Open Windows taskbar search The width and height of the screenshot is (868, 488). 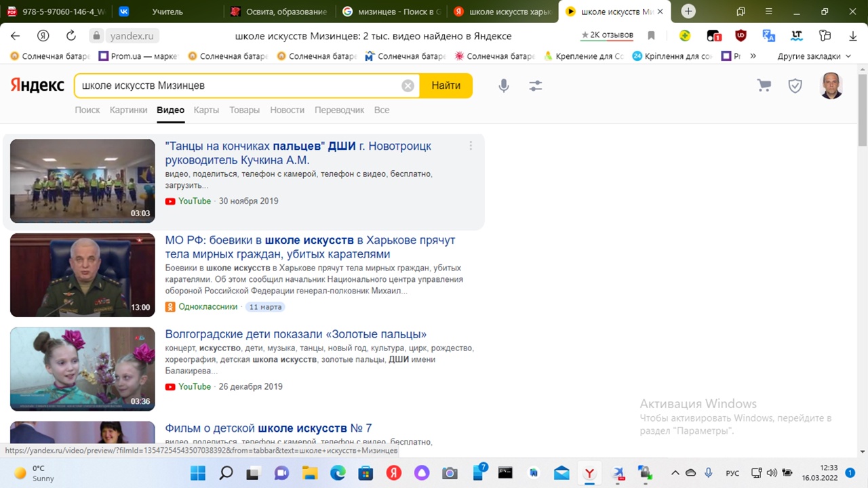coord(226,472)
